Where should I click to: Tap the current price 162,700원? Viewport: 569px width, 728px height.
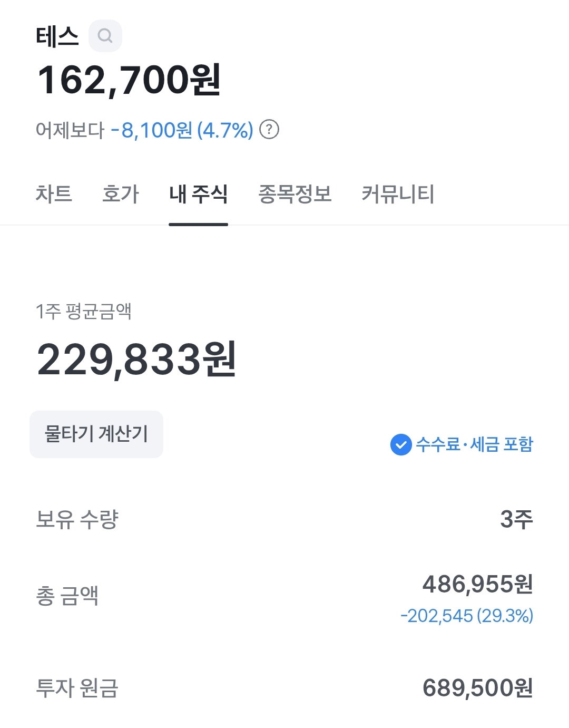point(129,80)
